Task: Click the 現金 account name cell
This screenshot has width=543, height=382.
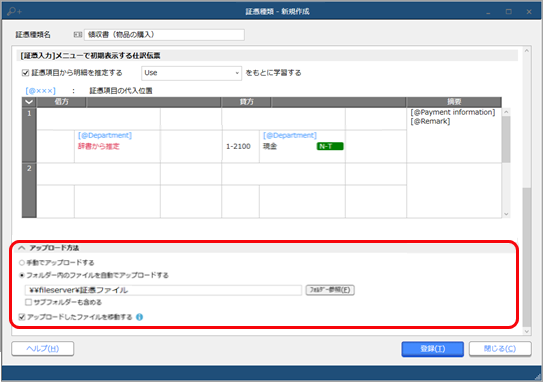Action: pos(270,146)
